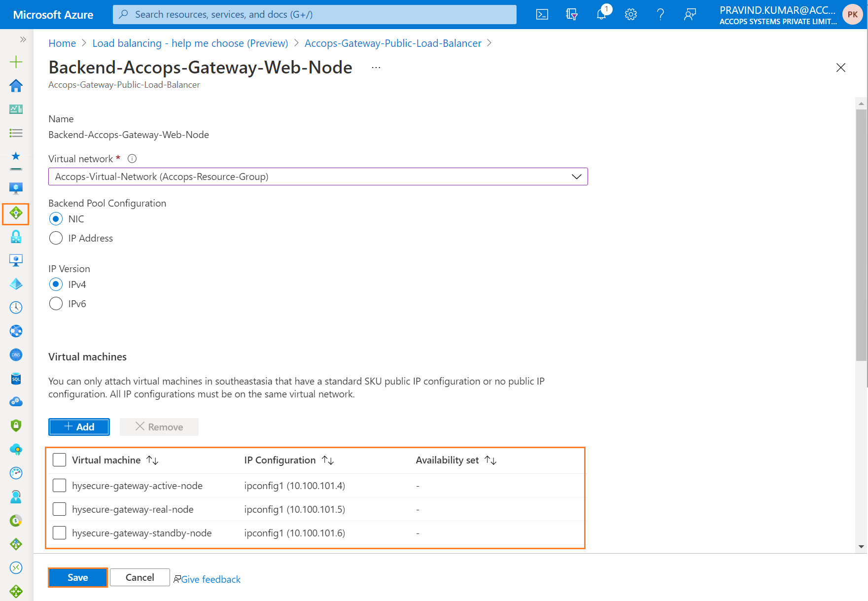
Task: Open the ellipsis more options beside the title
Action: click(x=376, y=68)
